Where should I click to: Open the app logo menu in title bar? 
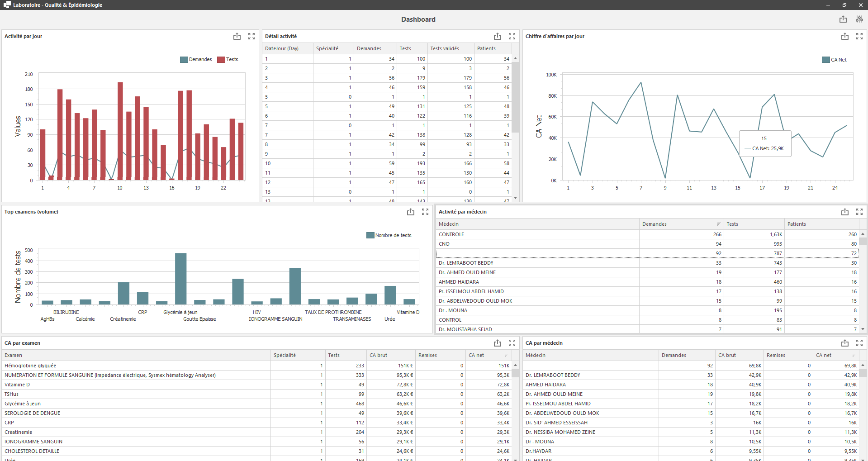7,5
